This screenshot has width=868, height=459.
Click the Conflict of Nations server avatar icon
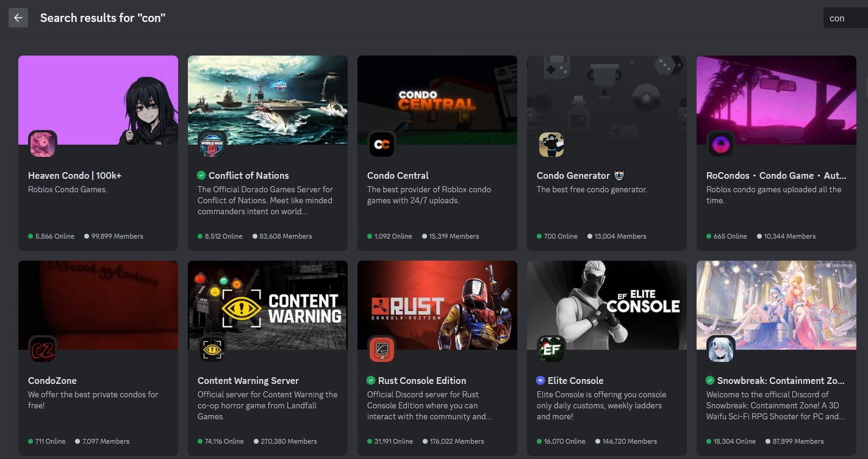coord(212,145)
